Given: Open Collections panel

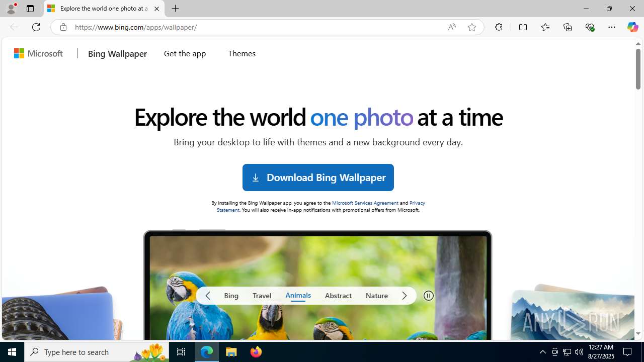Looking at the screenshot, I should click(568, 27).
